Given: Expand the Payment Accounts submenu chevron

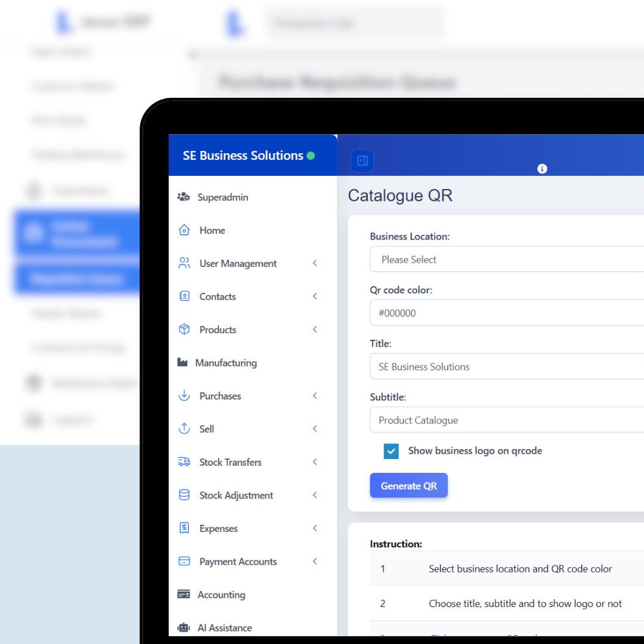Looking at the screenshot, I should click(315, 561).
